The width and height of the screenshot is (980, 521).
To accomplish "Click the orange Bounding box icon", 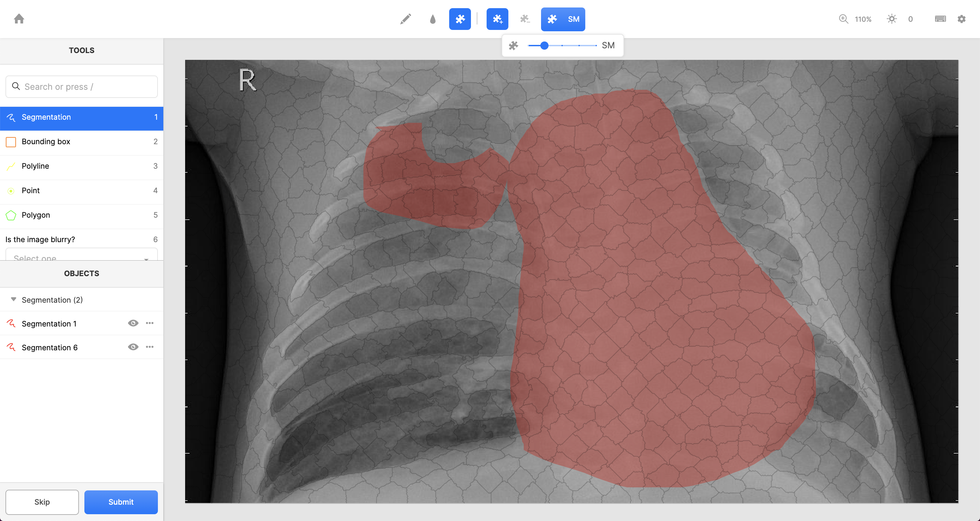I will tap(11, 142).
